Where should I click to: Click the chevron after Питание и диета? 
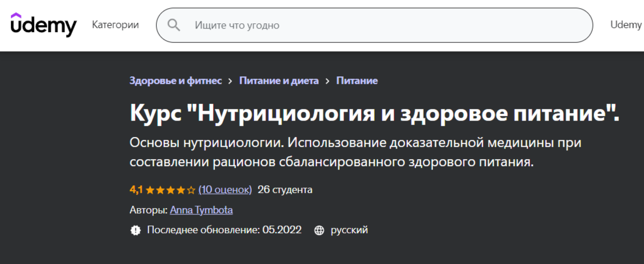coord(328,81)
